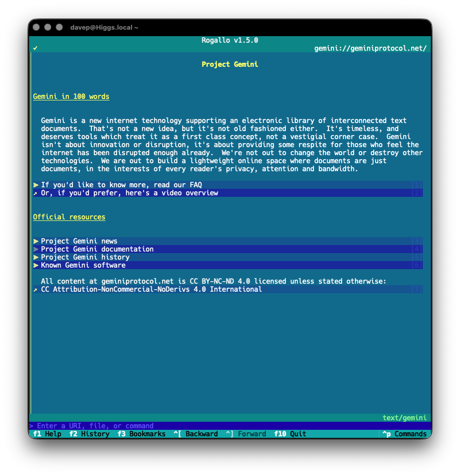Follow the Project Gemini news link
This screenshot has width=460, height=476.
[227, 241]
